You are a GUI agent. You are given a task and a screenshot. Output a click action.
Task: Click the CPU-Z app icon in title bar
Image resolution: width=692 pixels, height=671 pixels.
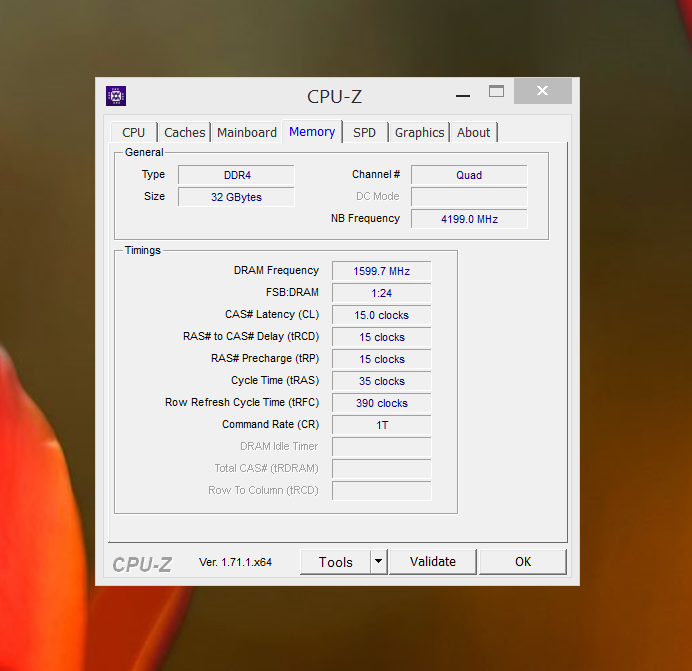click(x=116, y=96)
